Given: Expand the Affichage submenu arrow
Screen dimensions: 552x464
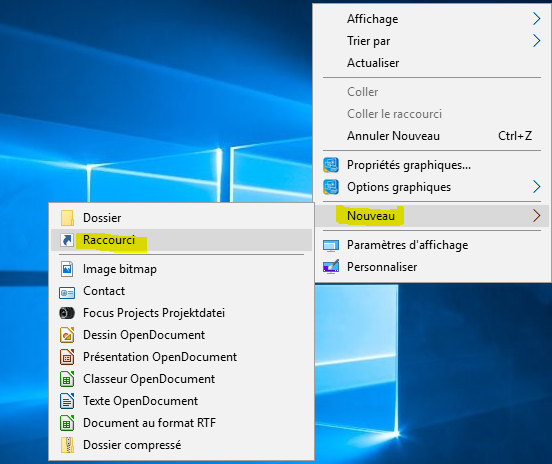Looking at the screenshot, I should point(536,19).
